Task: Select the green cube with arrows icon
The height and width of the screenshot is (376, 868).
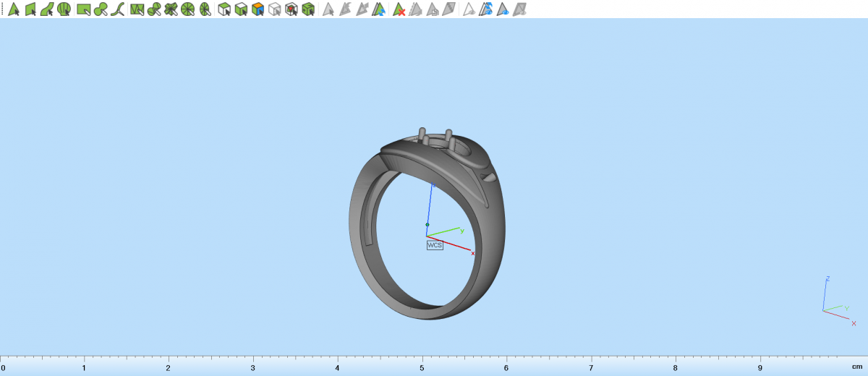Action: point(308,9)
